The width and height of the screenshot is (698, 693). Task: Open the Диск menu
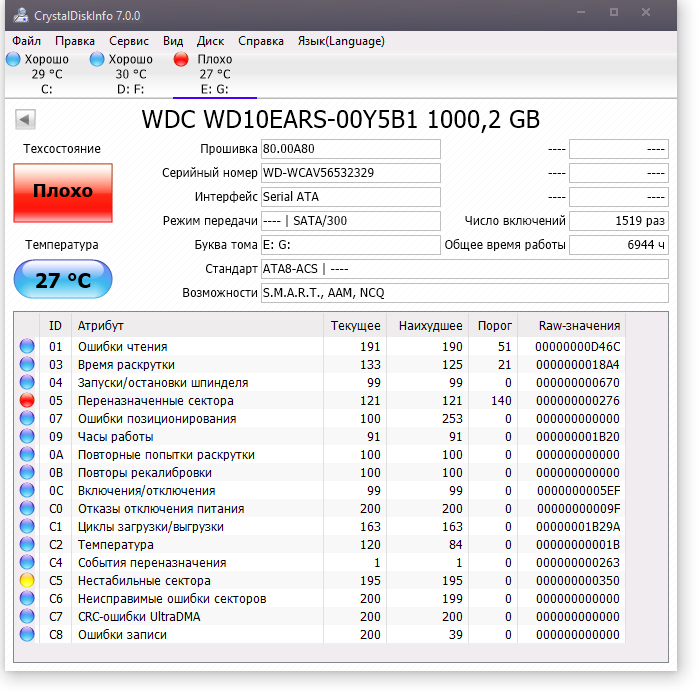click(x=211, y=41)
